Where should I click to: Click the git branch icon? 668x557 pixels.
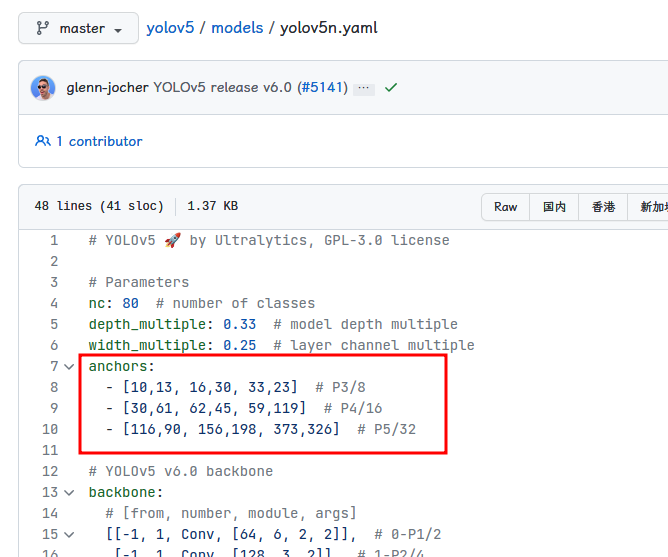43,28
